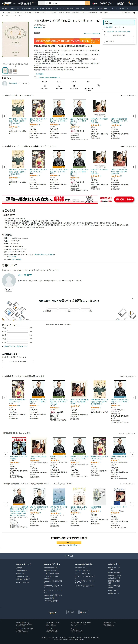Click the search box containing 虎に翼 シナリオ
The image size is (138, 644).
click(65, 3)
